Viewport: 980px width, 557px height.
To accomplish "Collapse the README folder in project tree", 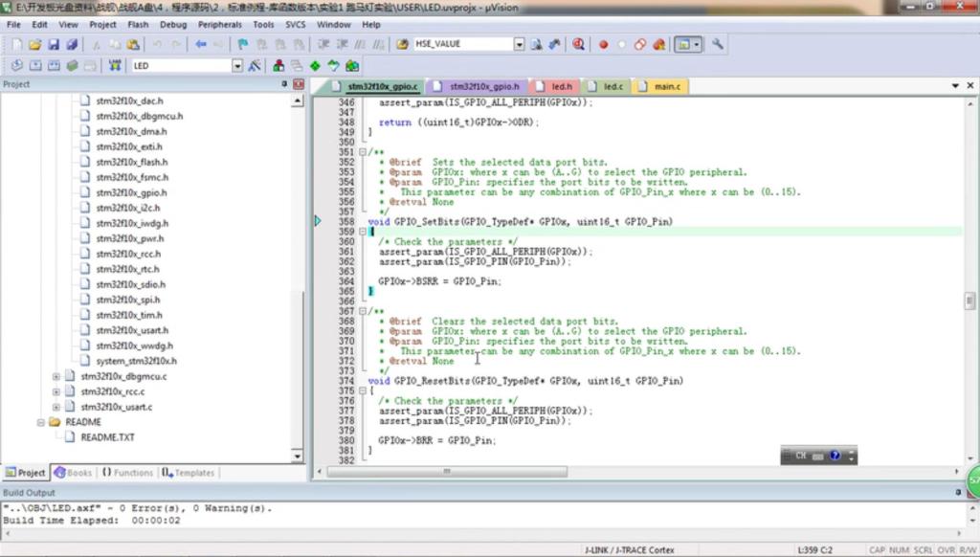I will [x=41, y=422].
